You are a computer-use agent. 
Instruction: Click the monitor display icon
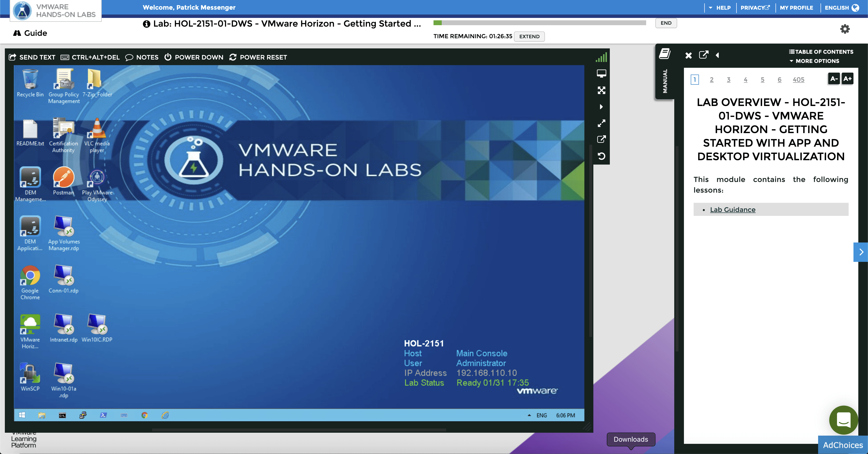pos(601,73)
